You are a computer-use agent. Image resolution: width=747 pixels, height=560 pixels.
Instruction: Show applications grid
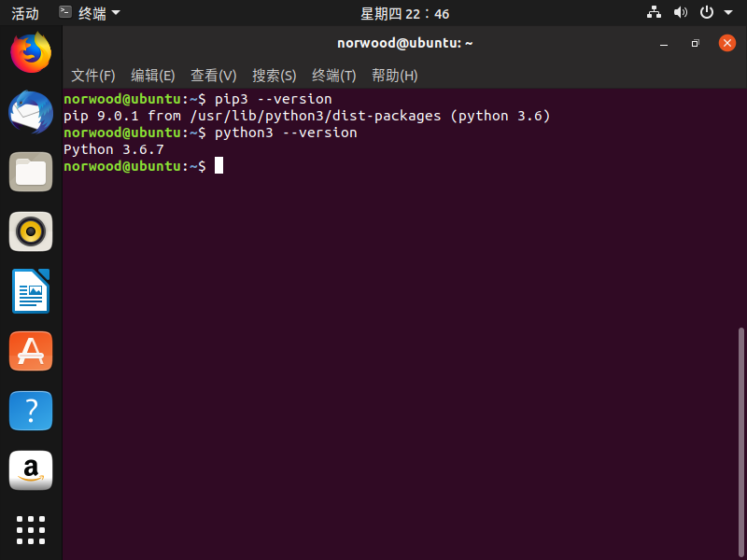click(x=31, y=529)
